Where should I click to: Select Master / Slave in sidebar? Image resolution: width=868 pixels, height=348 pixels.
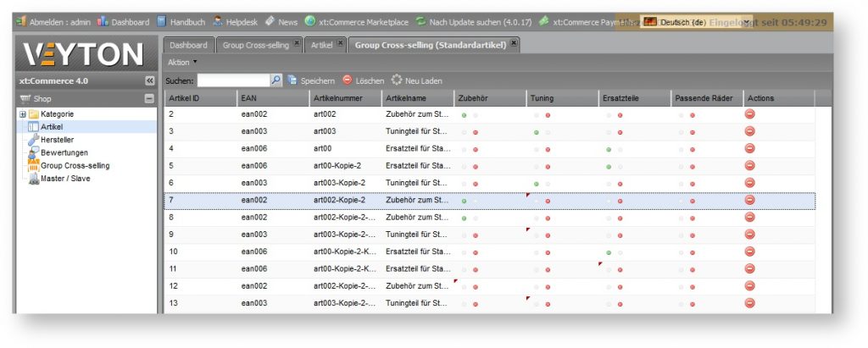coord(64,179)
